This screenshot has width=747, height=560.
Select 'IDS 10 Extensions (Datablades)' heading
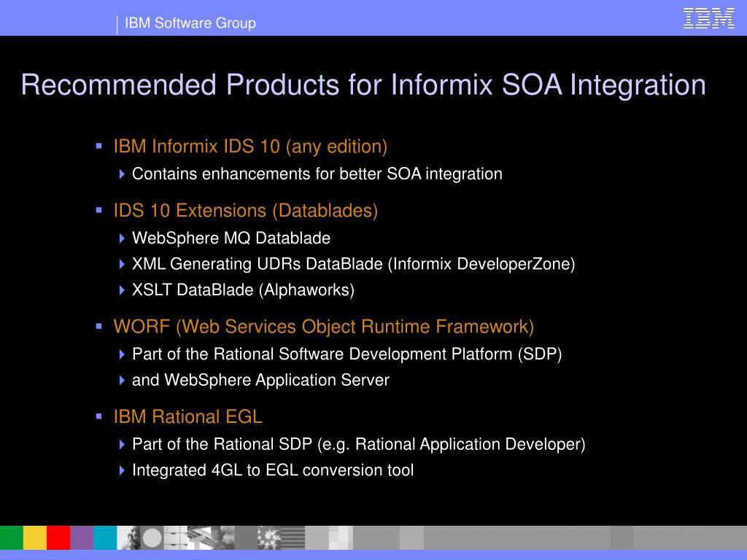coord(245,211)
